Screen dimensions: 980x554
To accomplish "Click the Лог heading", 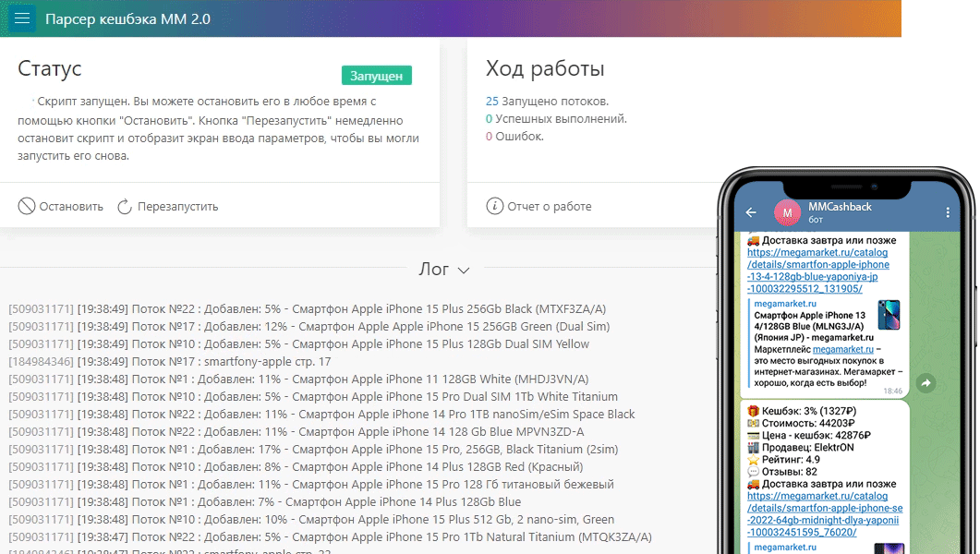I will click(x=434, y=269).
